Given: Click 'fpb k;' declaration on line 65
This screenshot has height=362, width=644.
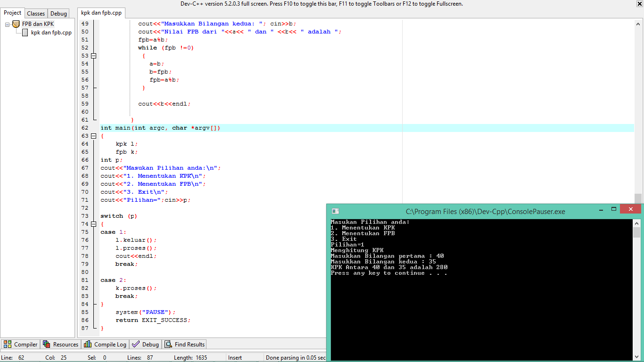Looking at the screenshot, I should 127,152.
